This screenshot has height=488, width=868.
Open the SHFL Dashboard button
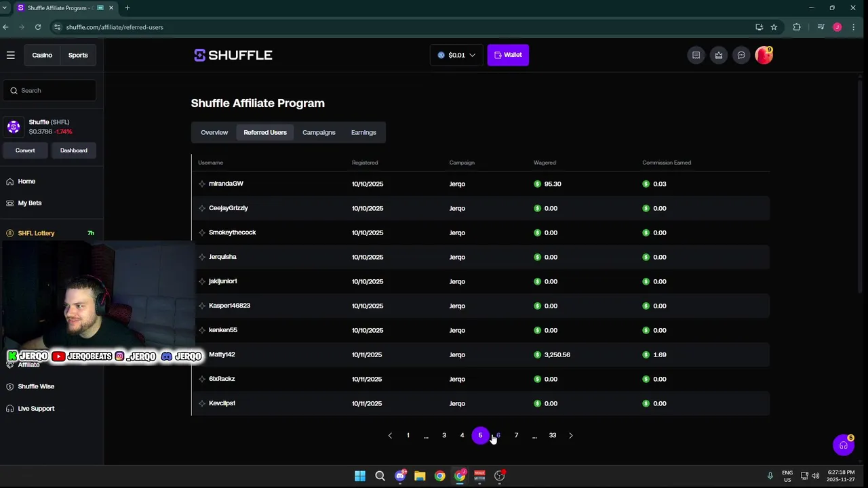point(73,150)
